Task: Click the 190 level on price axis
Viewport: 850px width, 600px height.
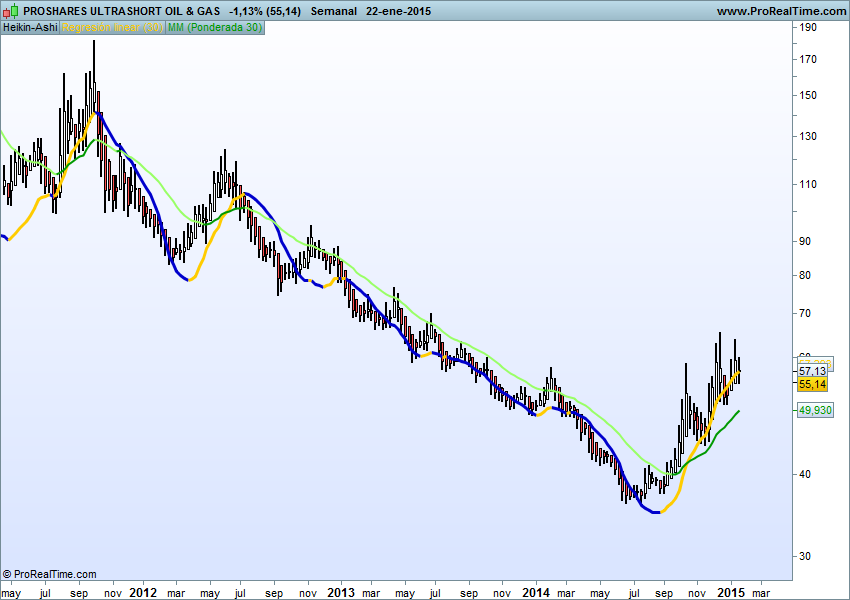Action: click(808, 27)
